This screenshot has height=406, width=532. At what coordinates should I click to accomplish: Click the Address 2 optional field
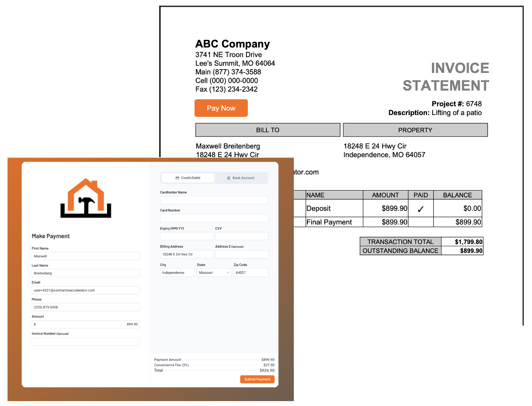(x=242, y=255)
